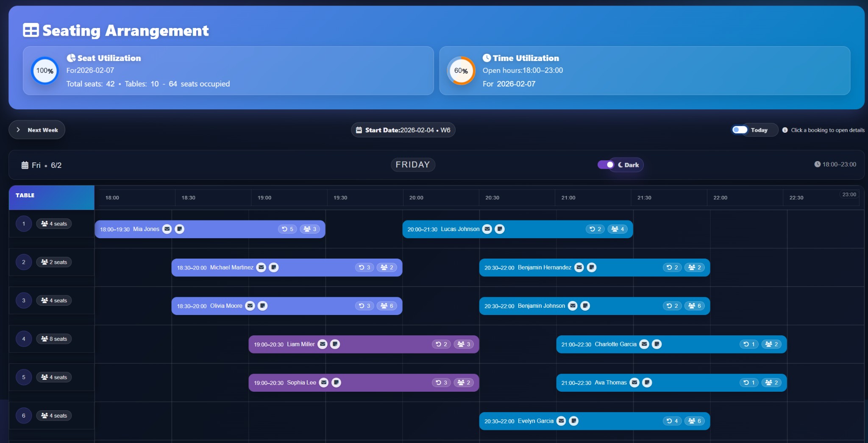
Task: Click the Next Week button
Action: pyautogui.click(x=36, y=130)
